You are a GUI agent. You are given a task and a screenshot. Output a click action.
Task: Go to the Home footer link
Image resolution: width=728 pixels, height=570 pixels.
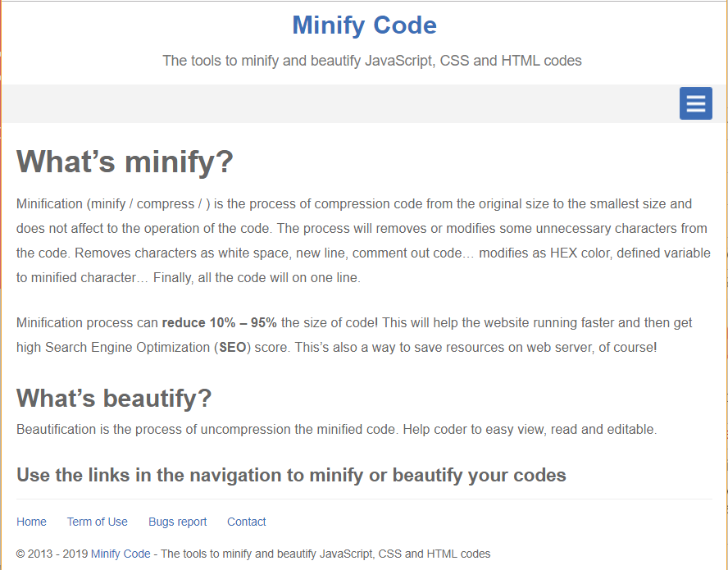tap(31, 522)
